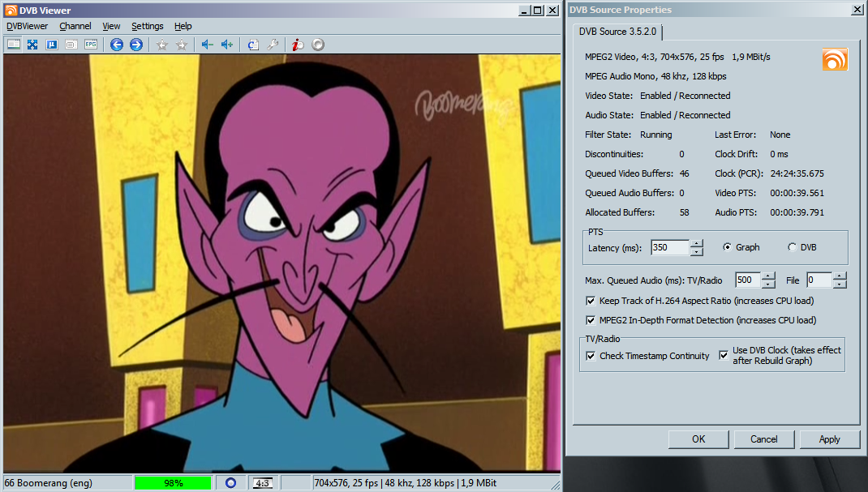Screen dimensions: 868x492
Task: Click '66 Boomerang (eng)' in status bar
Action: (x=48, y=483)
